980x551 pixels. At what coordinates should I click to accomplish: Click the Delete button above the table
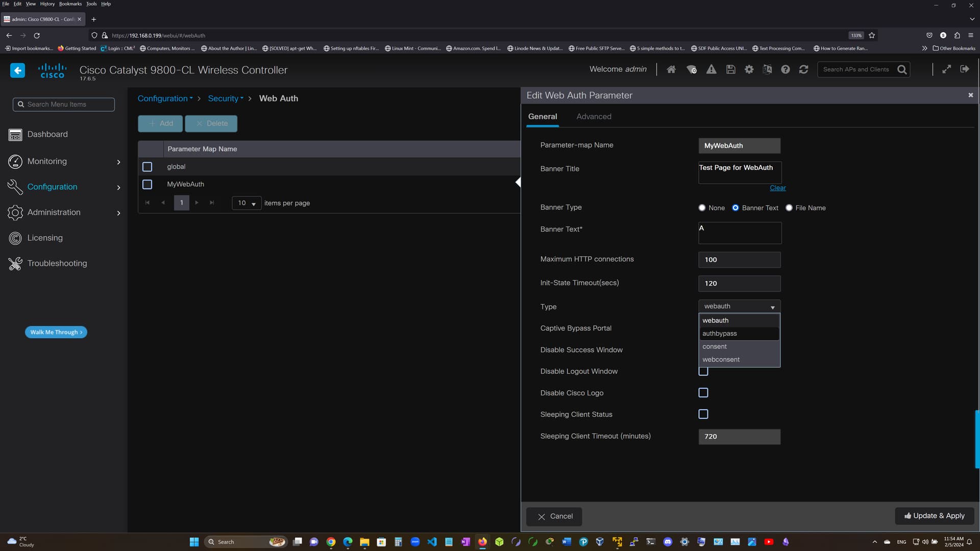coord(211,123)
